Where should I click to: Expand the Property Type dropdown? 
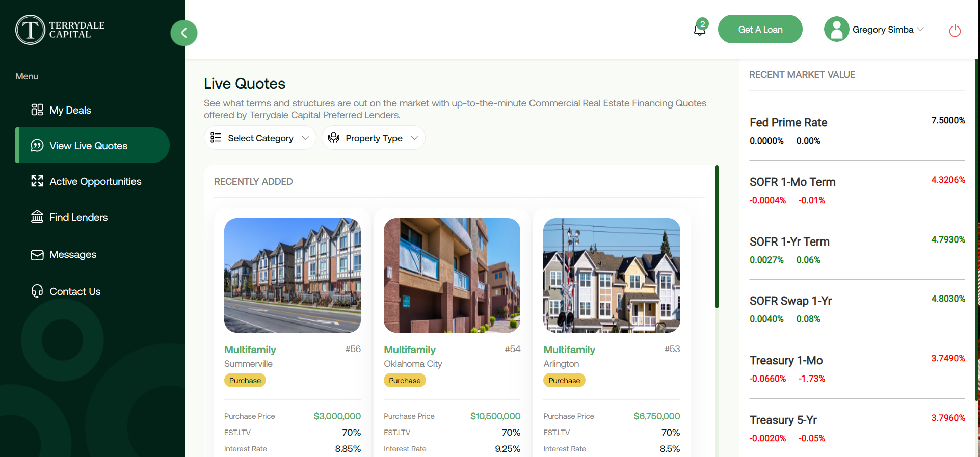pos(373,138)
